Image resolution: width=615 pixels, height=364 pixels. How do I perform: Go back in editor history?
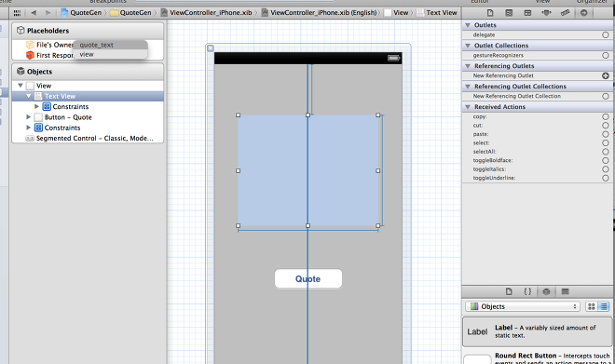pos(34,13)
